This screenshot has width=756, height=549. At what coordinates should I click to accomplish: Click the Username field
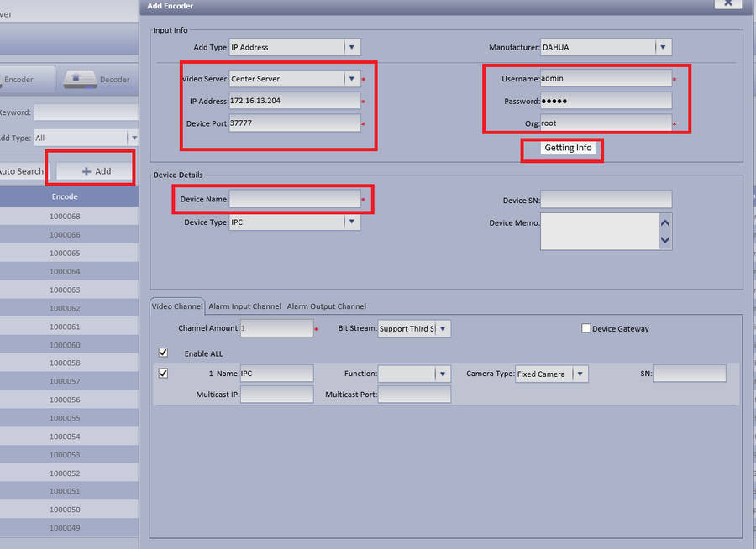(x=606, y=78)
